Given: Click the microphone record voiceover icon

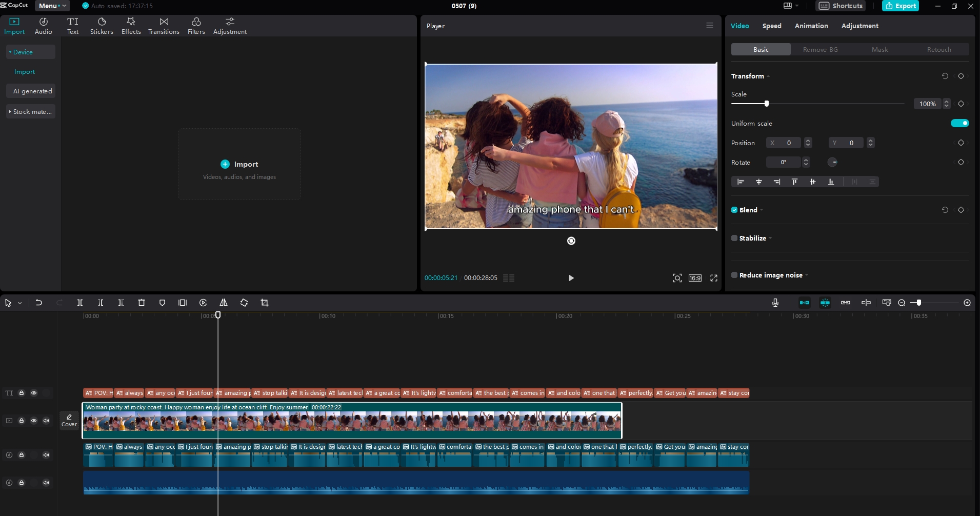Looking at the screenshot, I should pyautogui.click(x=775, y=303).
